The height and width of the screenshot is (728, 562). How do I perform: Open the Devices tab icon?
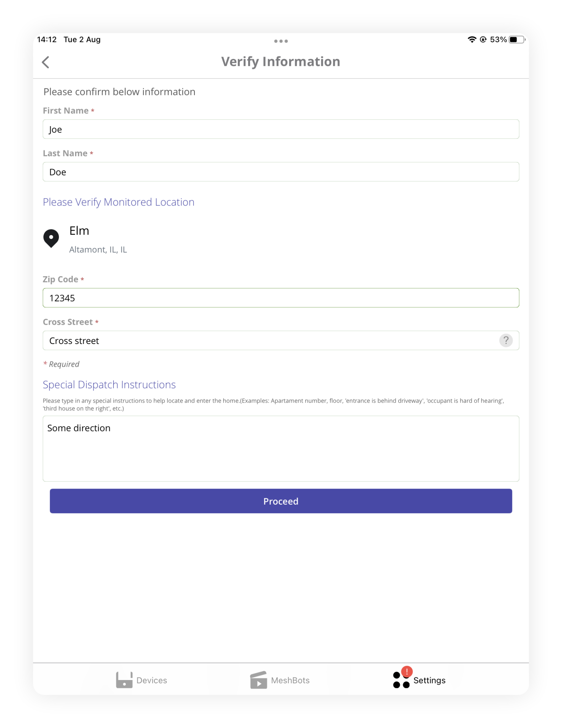click(x=124, y=680)
